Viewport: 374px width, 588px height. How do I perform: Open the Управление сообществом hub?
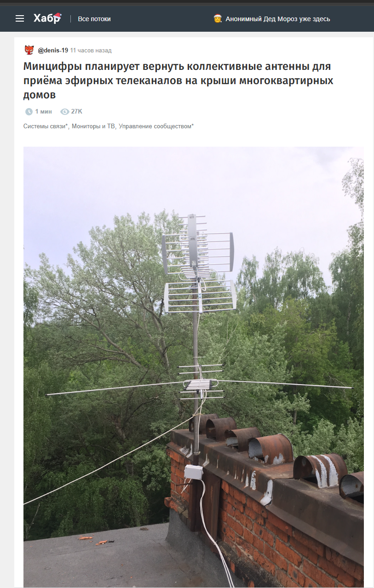click(156, 126)
